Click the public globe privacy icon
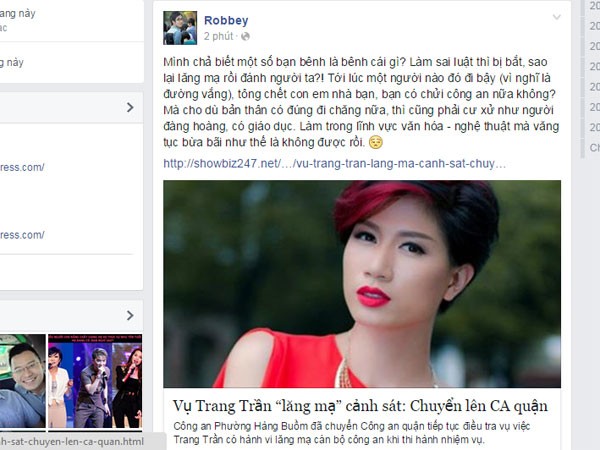The height and width of the screenshot is (450, 600). click(x=245, y=36)
